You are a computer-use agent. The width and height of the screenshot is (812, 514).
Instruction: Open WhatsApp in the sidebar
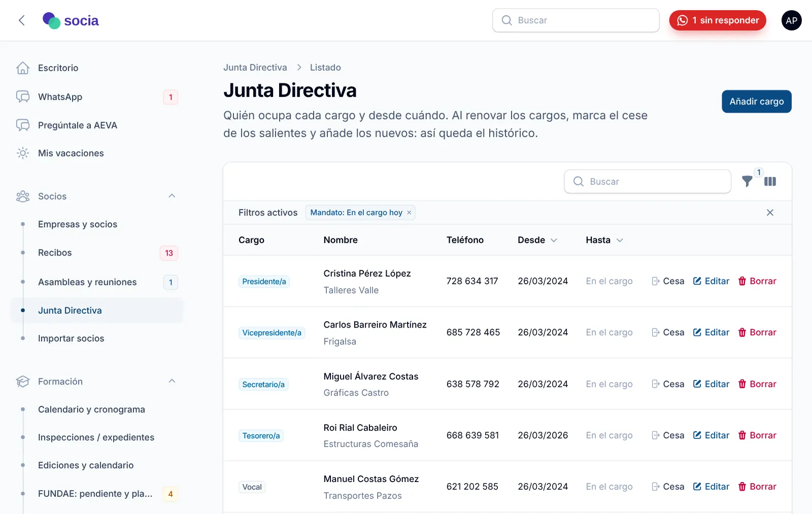pos(96,97)
